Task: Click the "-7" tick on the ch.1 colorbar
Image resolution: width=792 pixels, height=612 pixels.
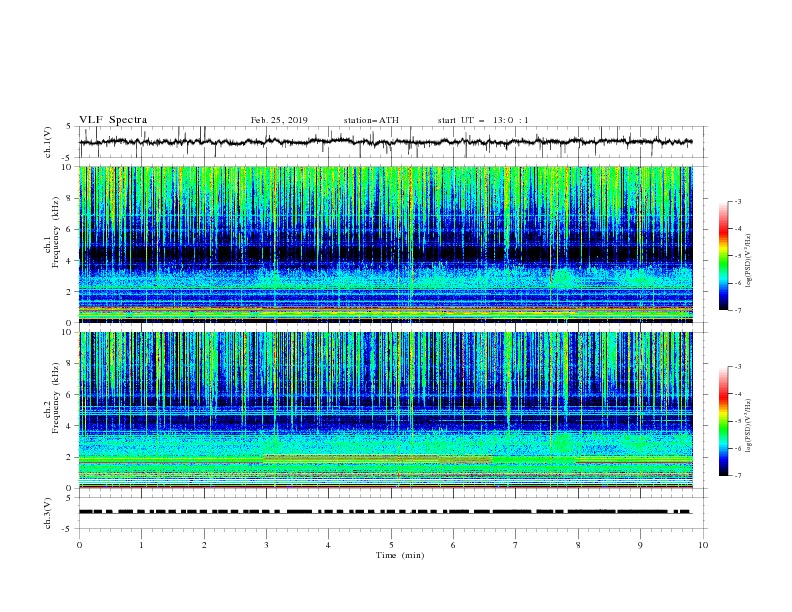Action: point(738,310)
